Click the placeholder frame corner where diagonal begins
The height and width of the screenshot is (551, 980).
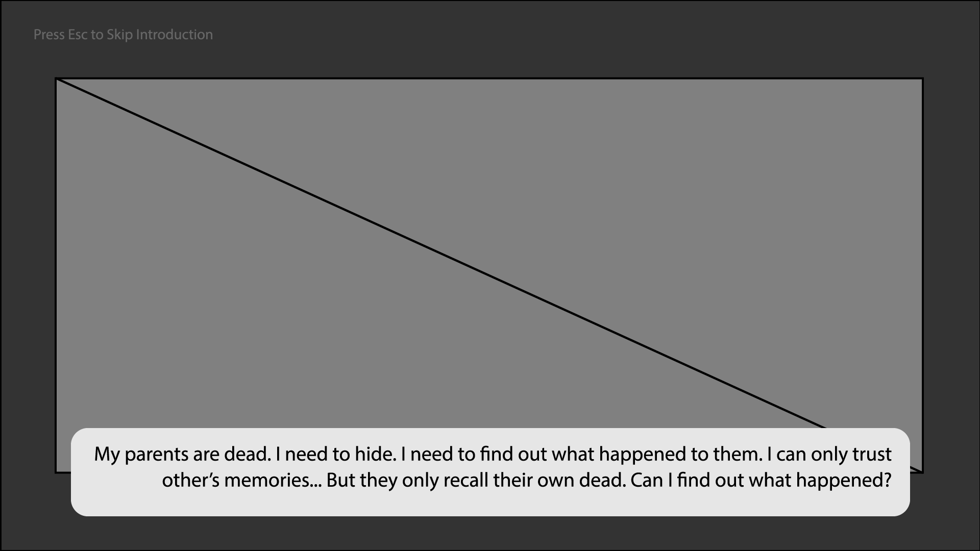[x=57, y=79]
